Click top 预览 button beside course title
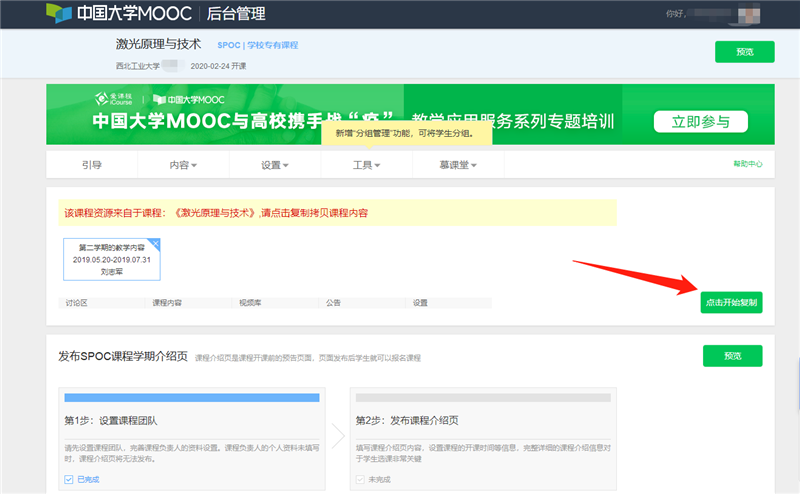 [x=744, y=52]
